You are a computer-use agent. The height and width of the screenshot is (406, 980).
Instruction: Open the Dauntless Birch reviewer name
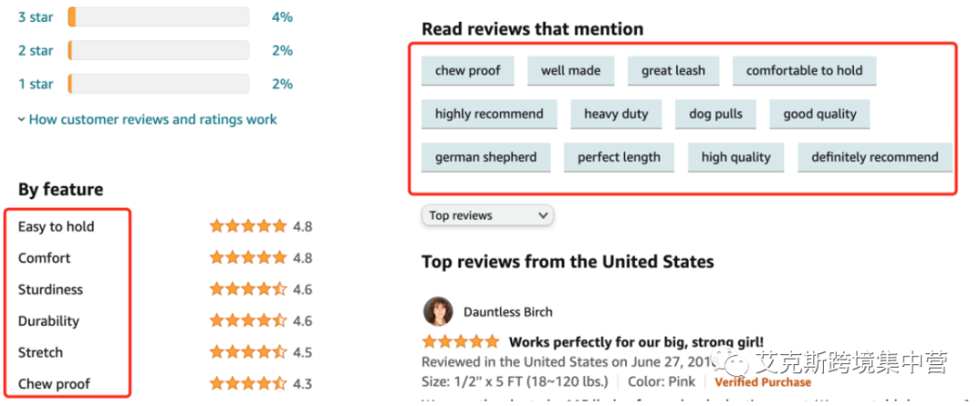coord(507,312)
